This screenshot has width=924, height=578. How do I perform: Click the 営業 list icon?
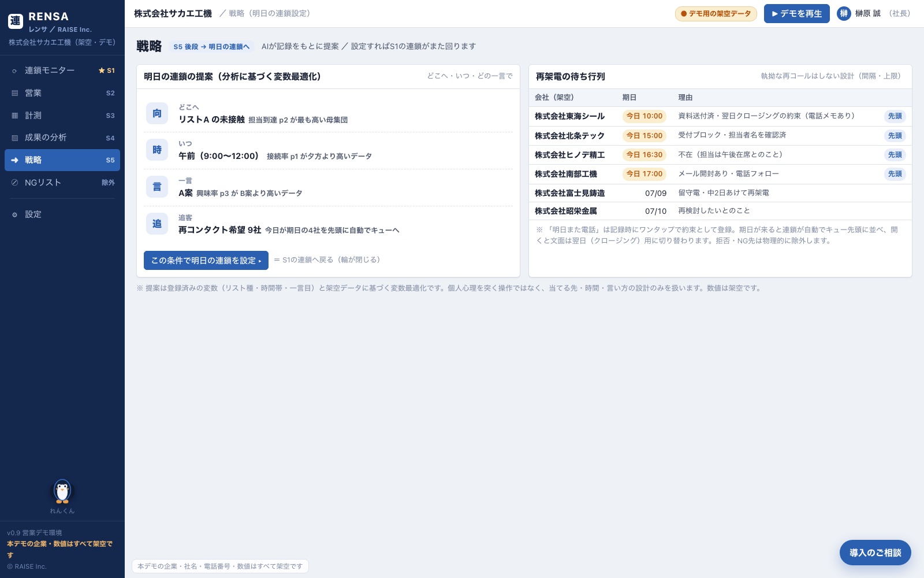tap(14, 93)
